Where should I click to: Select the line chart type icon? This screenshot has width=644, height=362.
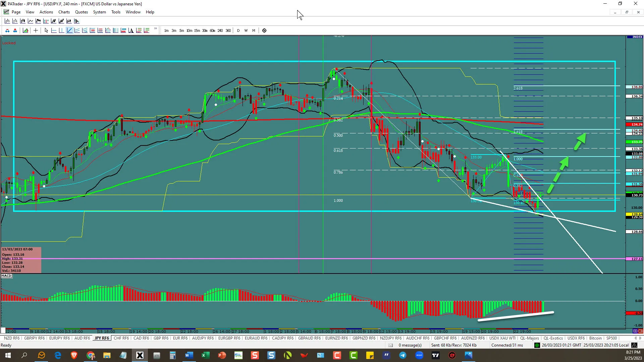30,21
